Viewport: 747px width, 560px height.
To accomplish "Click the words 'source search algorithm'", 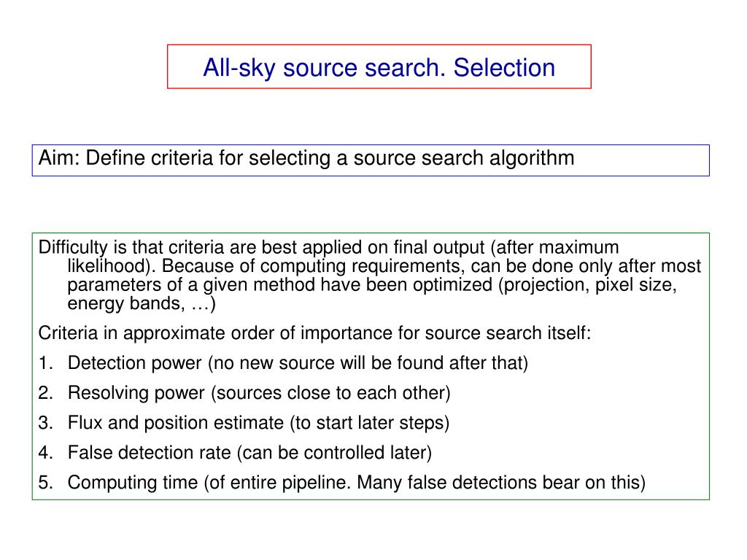I will point(463,158).
